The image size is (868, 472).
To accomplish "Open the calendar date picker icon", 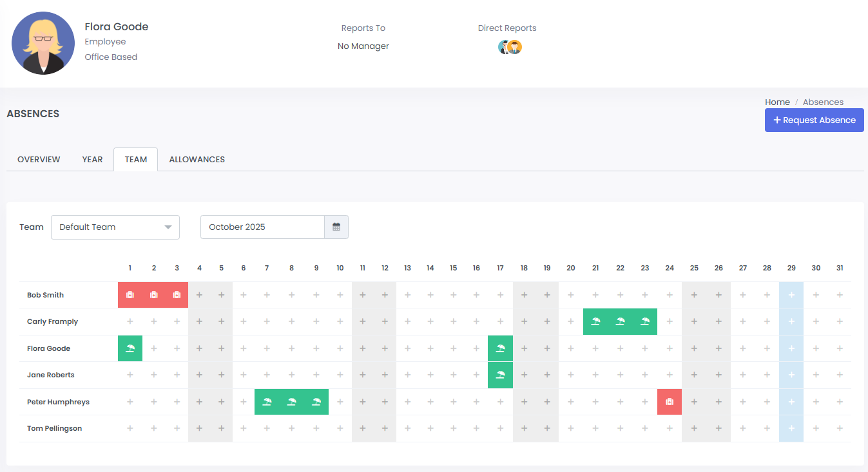I will coord(336,227).
